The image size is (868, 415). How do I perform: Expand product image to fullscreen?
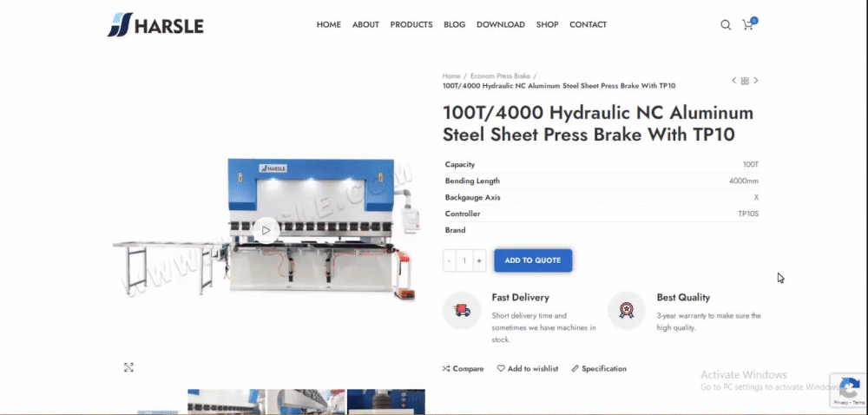coord(128,367)
